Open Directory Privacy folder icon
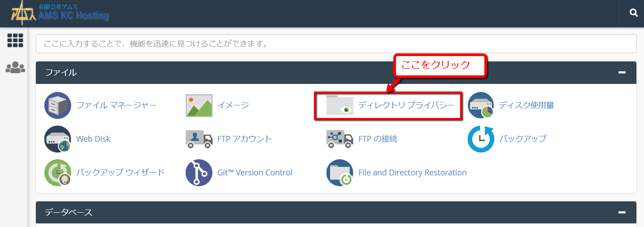 click(x=340, y=105)
